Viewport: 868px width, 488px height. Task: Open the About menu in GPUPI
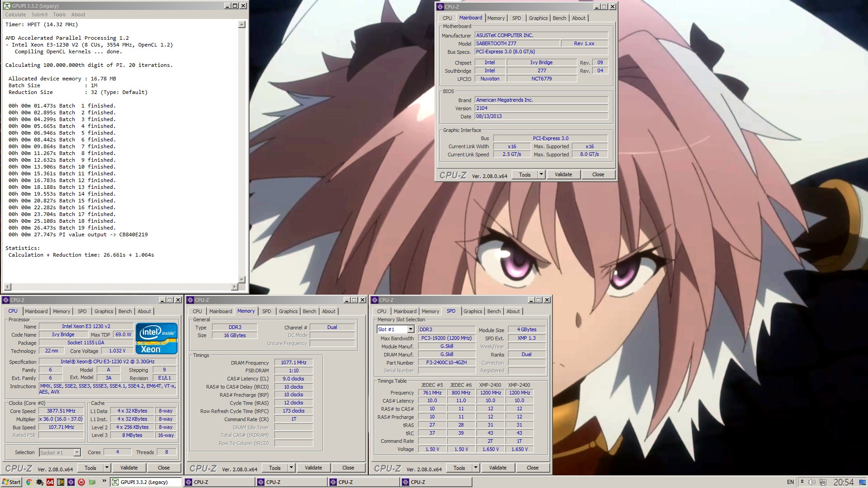(x=78, y=14)
